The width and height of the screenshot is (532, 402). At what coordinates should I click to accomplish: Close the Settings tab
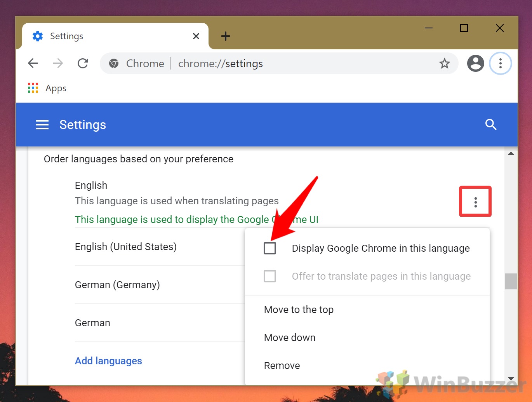pos(196,36)
